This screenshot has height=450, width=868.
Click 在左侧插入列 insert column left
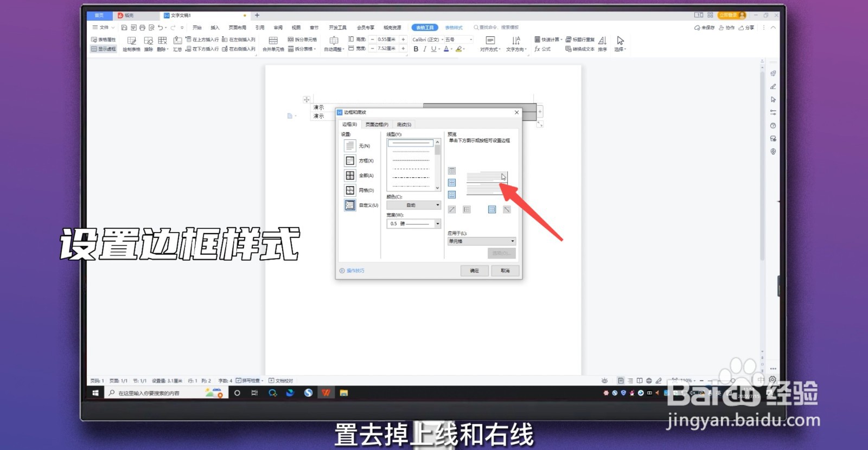(x=239, y=40)
